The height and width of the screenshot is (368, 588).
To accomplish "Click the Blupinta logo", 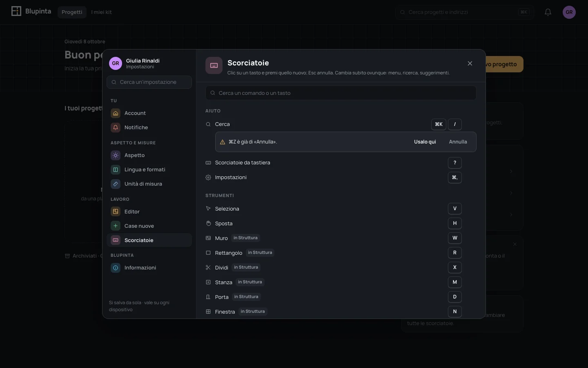I will pyautogui.click(x=31, y=11).
